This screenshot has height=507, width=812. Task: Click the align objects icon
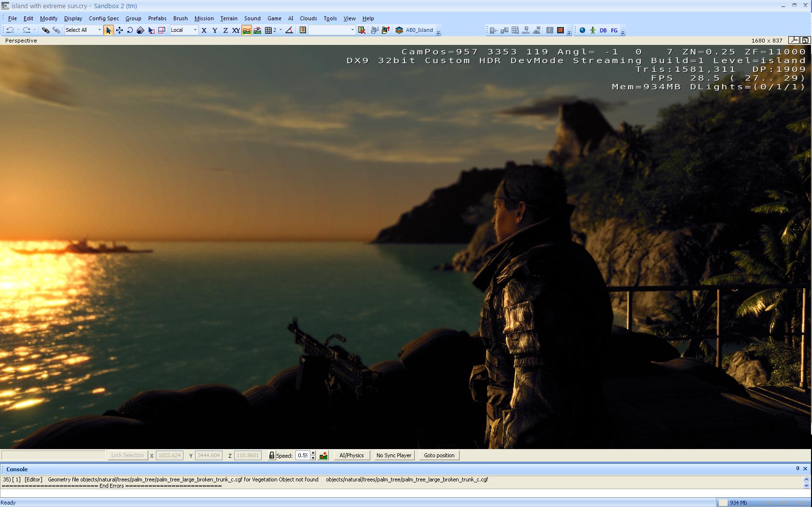tap(493, 30)
